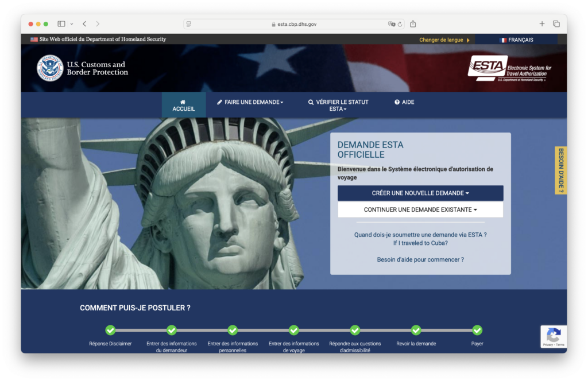588x381 pixels.
Task: Click the US flag icon in top banner
Action: coord(34,40)
